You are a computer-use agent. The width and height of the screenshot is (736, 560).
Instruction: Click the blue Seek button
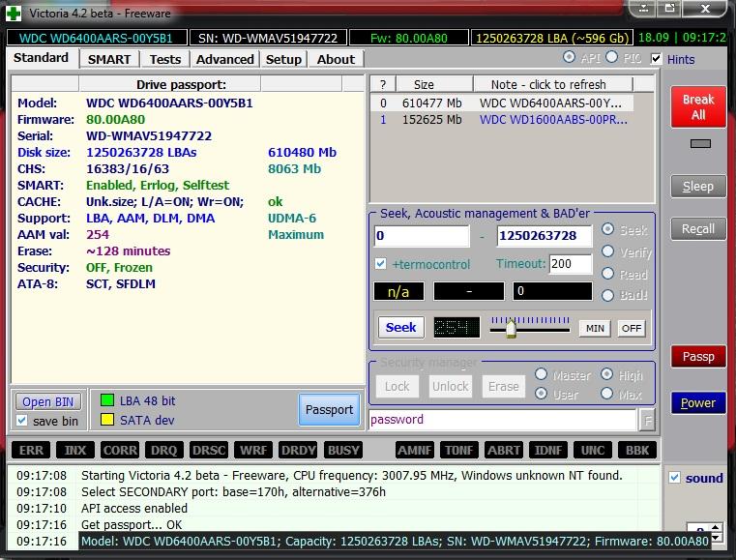(400, 327)
